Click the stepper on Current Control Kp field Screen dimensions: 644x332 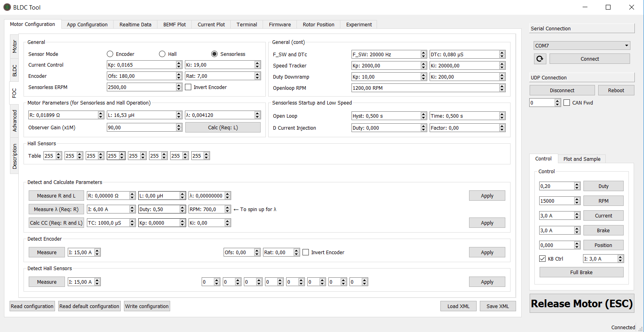point(179,65)
